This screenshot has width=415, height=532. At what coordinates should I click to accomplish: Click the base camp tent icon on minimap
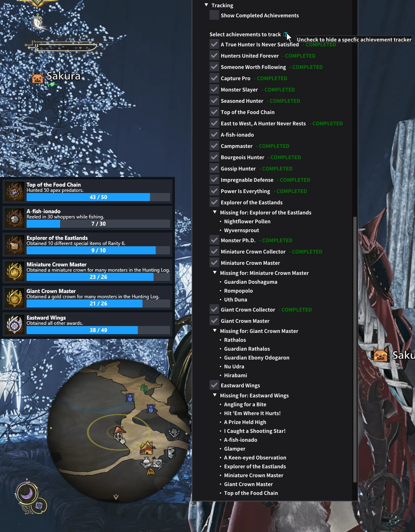point(147,448)
